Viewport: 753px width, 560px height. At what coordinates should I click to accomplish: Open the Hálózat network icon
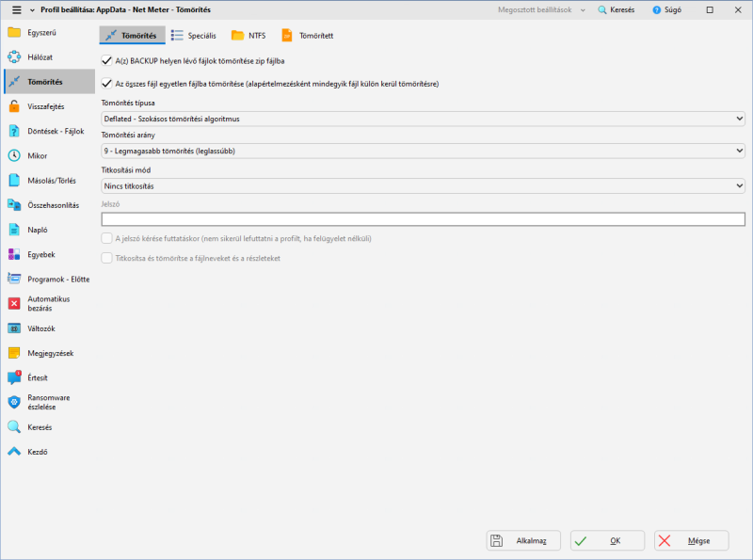(x=14, y=57)
